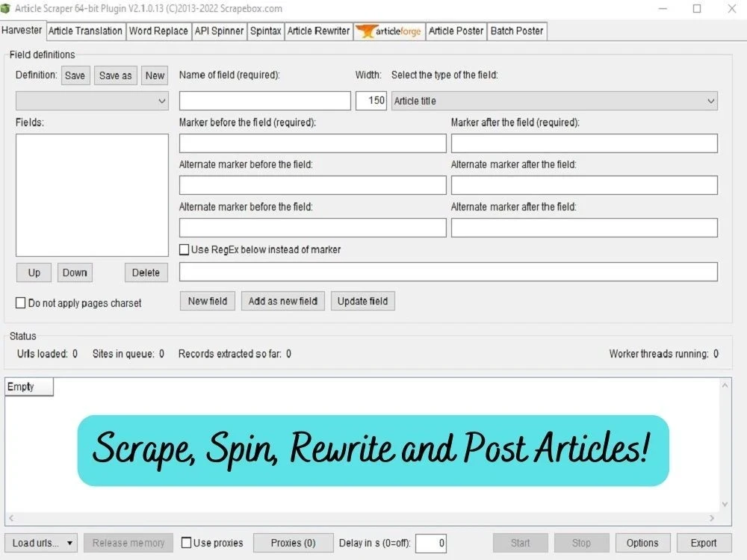Open the Spintax tab
This screenshot has width=747, height=560.
266,31
